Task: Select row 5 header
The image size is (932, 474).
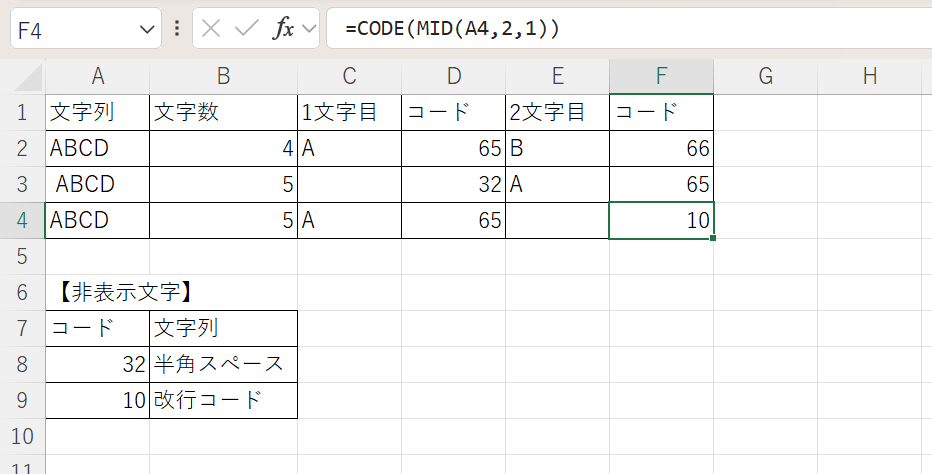Action: pyautogui.click(x=22, y=256)
